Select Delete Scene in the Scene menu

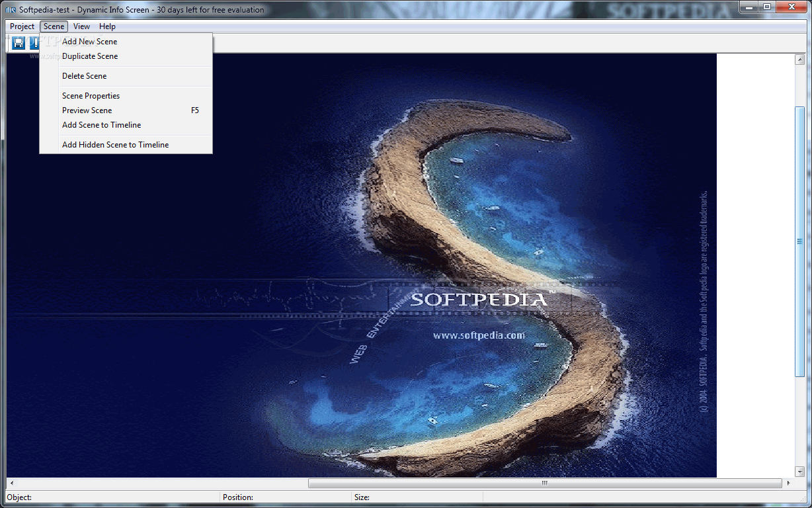click(126, 76)
